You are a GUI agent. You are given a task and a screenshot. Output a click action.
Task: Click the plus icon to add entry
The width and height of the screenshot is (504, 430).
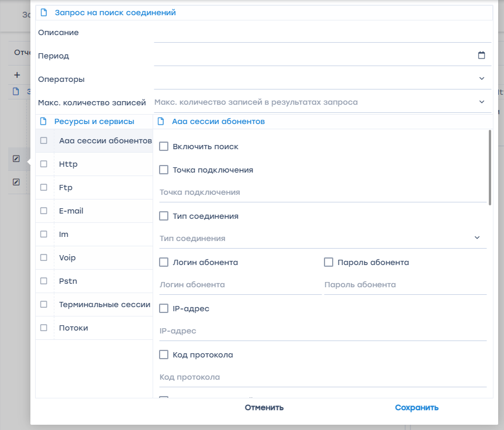click(x=17, y=75)
